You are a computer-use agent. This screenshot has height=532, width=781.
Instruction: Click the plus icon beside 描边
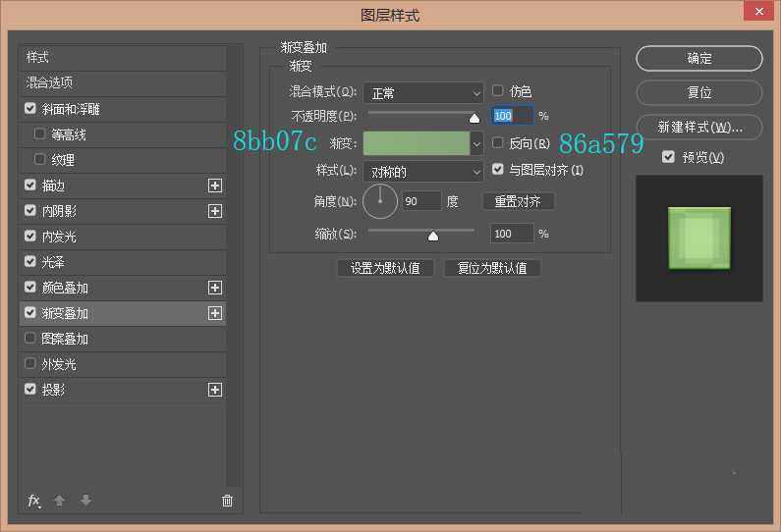click(215, 186)
